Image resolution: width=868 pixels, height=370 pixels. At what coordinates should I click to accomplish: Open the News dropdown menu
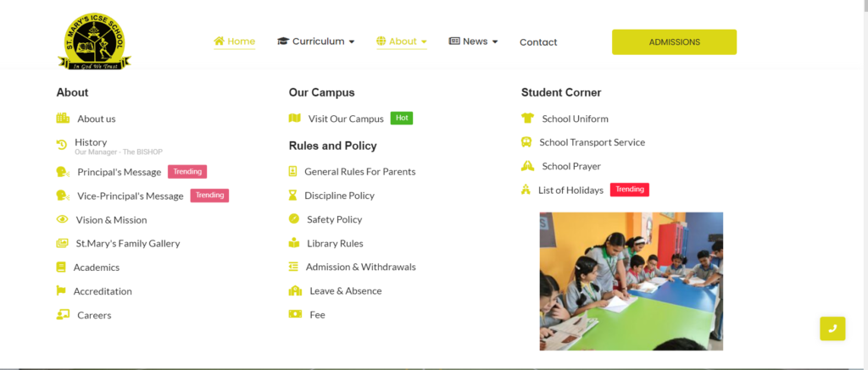pos(473,41)
